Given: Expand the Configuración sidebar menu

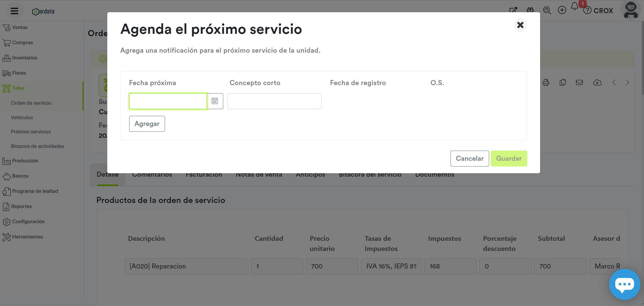Looking at the screenshot, I should pos(28,222).
